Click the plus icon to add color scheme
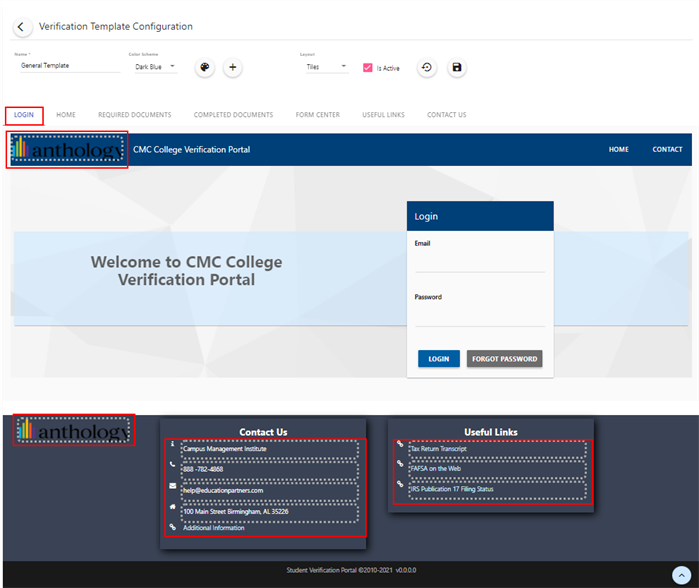The width and height of the screenshot is (699, 588). pyautogui.click(x=232, y=68)
